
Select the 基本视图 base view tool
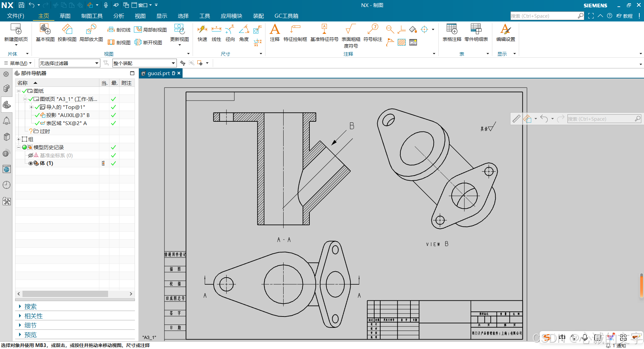click(45, 33)
